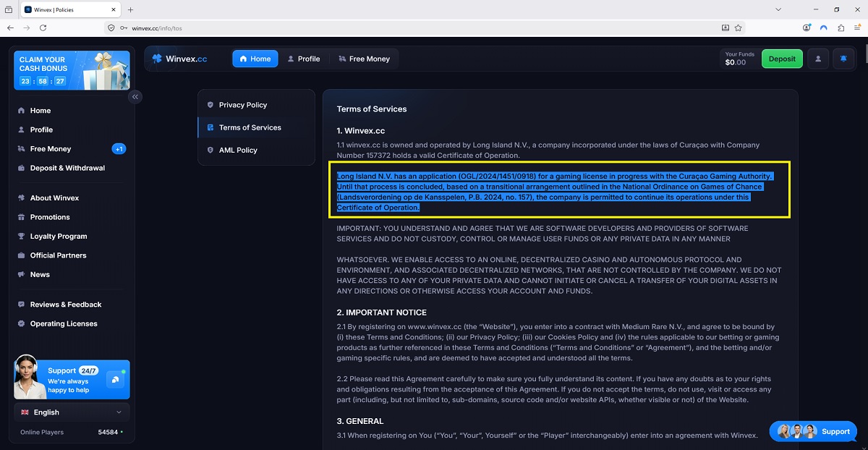Click the Terms of Services heading
The image size is (868, 450).
pos(372,109)
